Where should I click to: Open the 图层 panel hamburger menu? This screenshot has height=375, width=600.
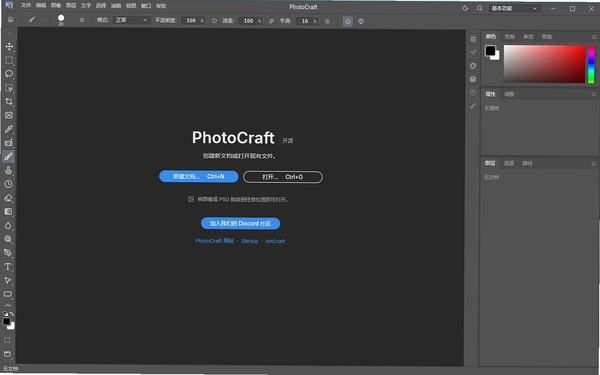tap(593, 163)
